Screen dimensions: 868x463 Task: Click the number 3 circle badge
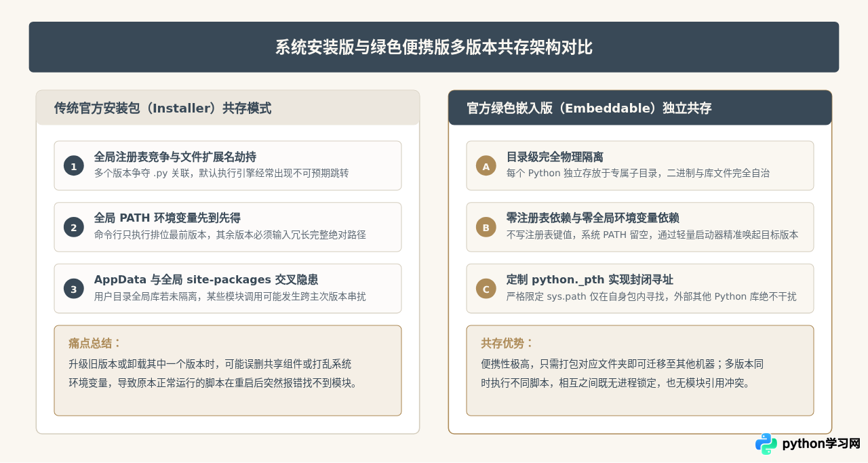(74, 289)
